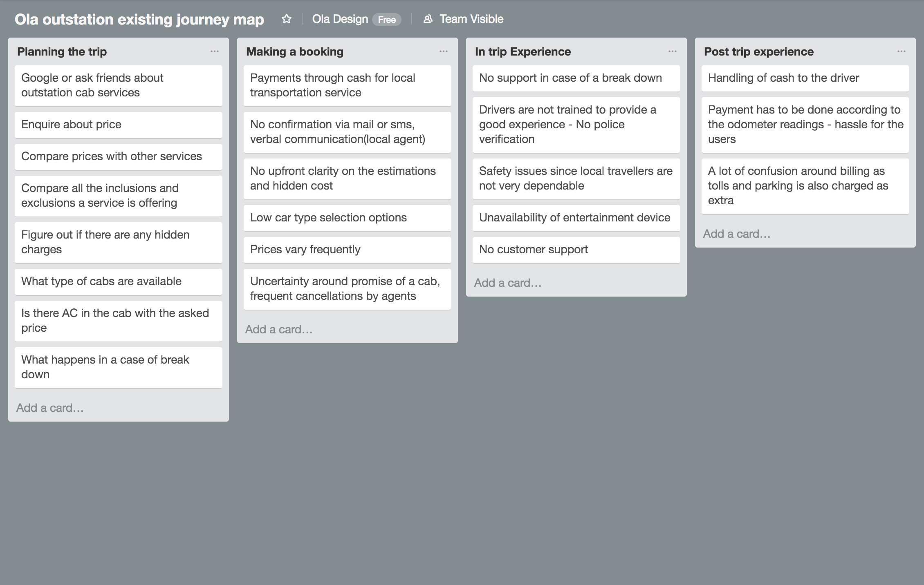The image size is (924, 585).
Task: Open Low car type selection options card
Action: pyautogui.click(x=348, y=218)
